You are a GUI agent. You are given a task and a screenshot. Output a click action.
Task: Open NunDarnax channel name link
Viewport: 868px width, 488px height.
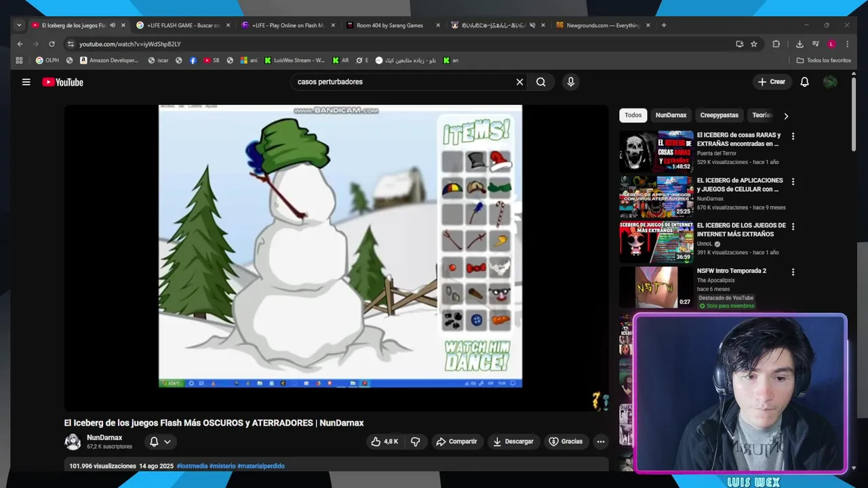(104, 438)
